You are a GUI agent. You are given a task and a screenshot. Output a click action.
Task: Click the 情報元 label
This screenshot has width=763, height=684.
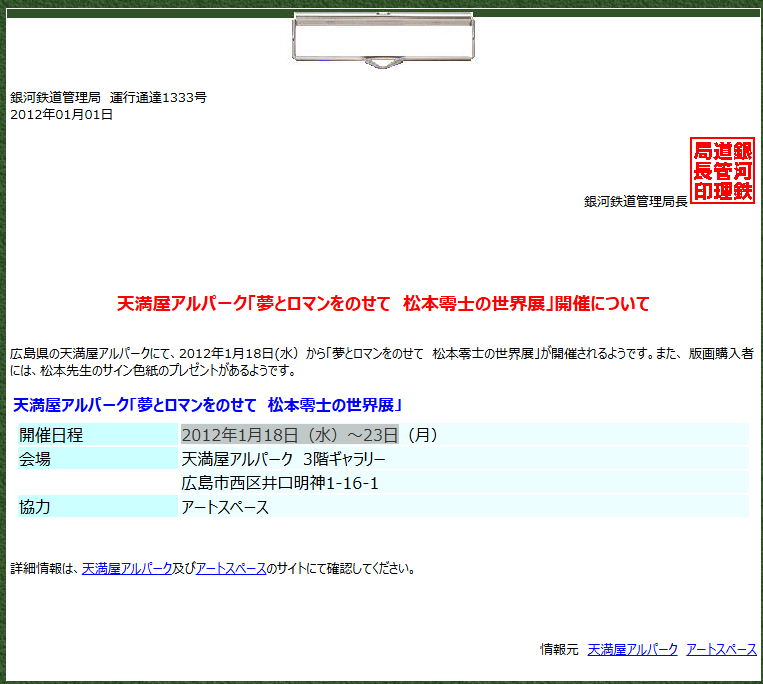pyautogui.click(x=559, y=649)
